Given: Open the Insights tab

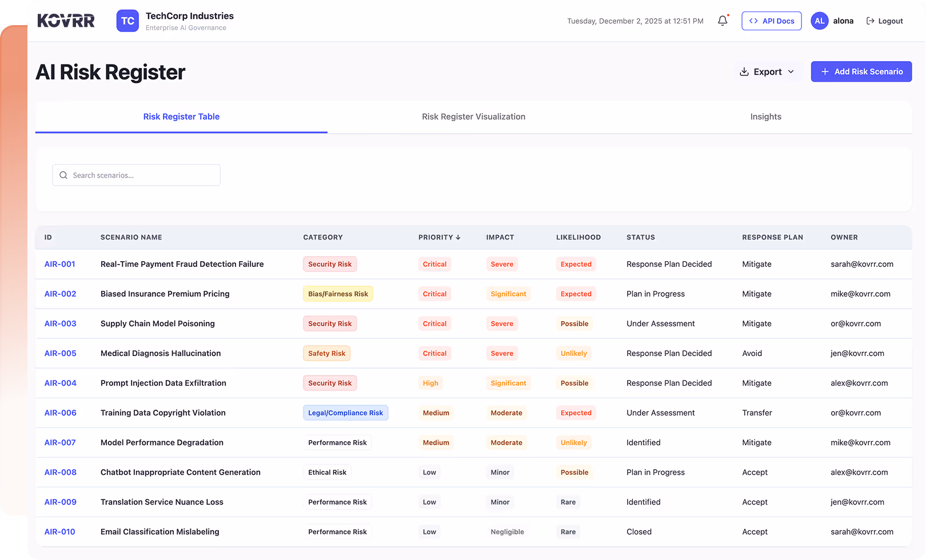Looking at the screenshot, I should pyautogui.click(x=766, y=117).
